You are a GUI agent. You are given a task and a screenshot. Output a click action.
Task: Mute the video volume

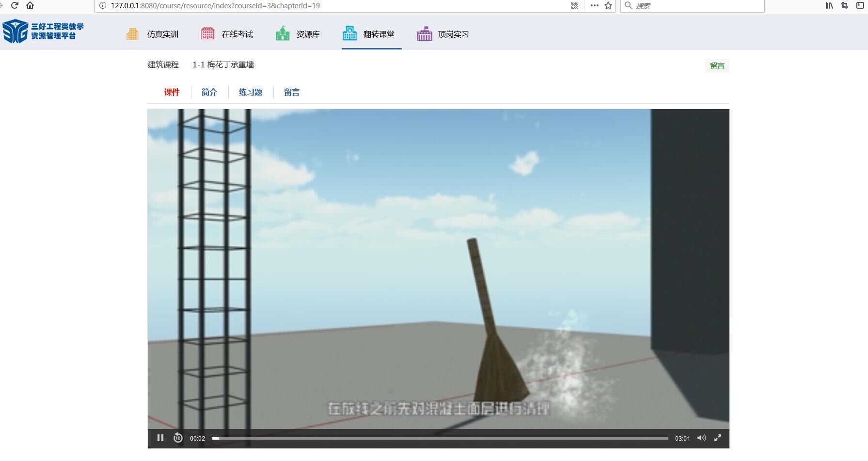click(701, 438)
